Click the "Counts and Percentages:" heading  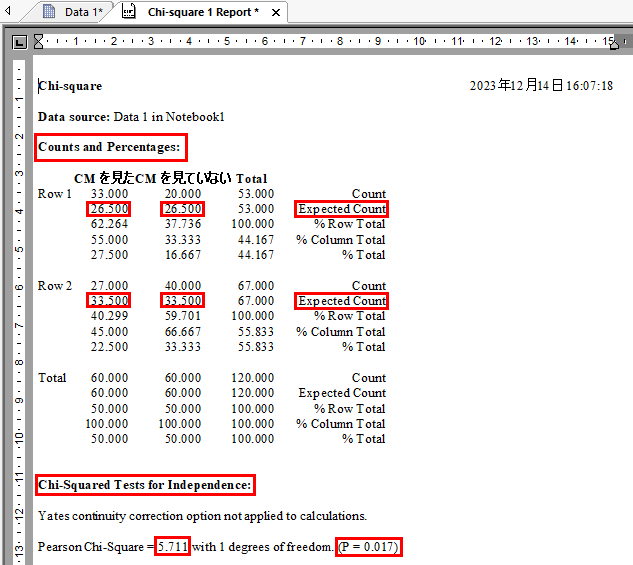[110, 147]
